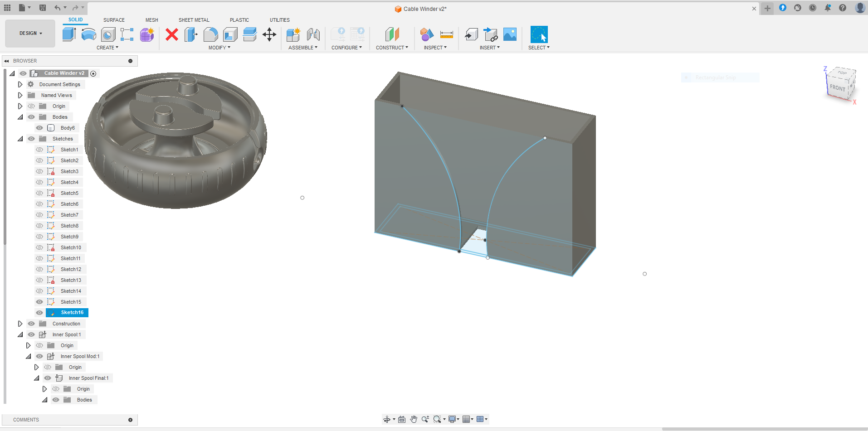The height and width of the screenshot is (431, 868).
Task: Click the Save icon in title bar
Action: point(43,8)
